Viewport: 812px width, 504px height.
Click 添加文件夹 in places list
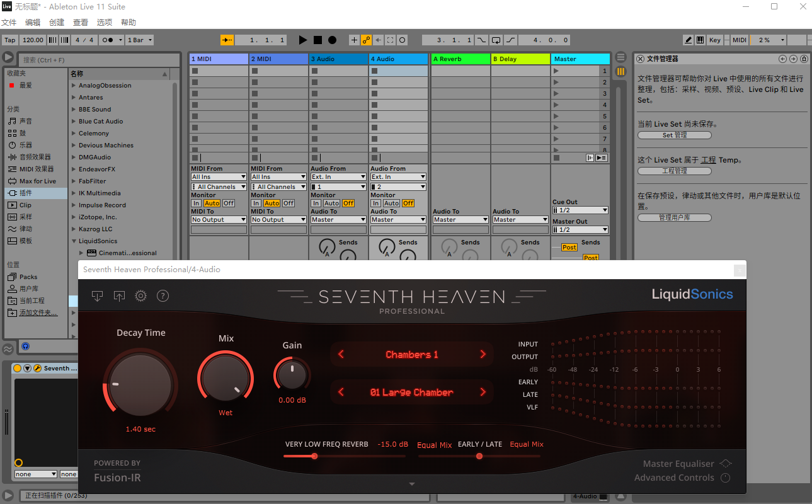point(37,312)
